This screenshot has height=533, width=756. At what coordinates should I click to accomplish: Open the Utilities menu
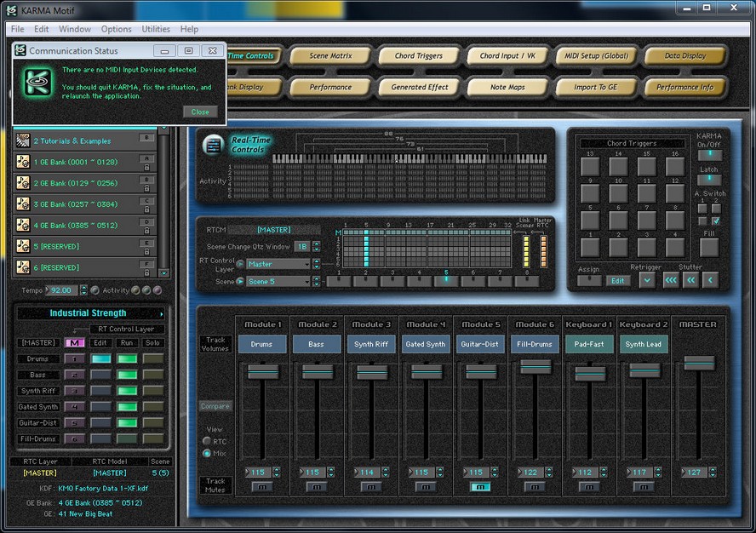[156, 29]
